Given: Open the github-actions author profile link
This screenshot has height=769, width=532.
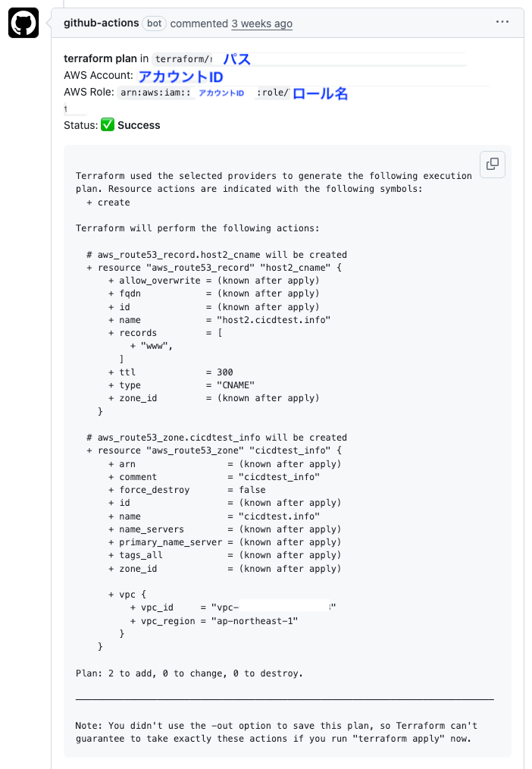Looking at the screenshot, I should coord(101,24).
